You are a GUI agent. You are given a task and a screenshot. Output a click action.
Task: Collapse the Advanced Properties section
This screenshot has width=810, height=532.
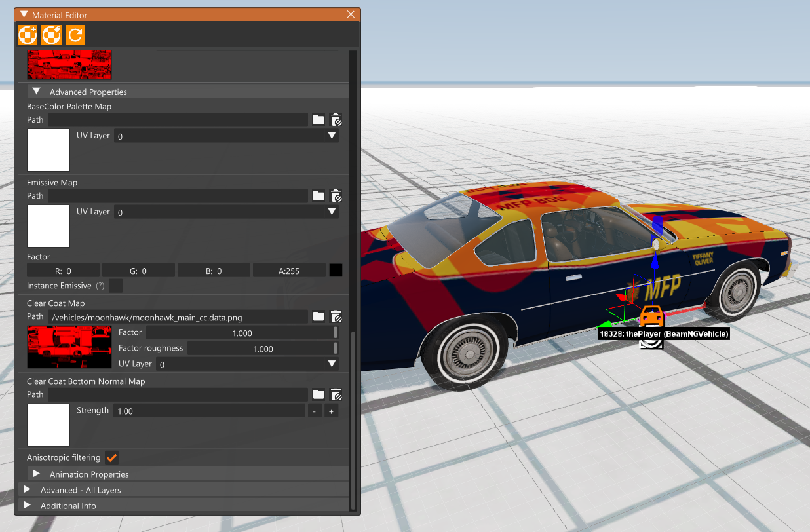pyautogui.click(x=37, y=92)
